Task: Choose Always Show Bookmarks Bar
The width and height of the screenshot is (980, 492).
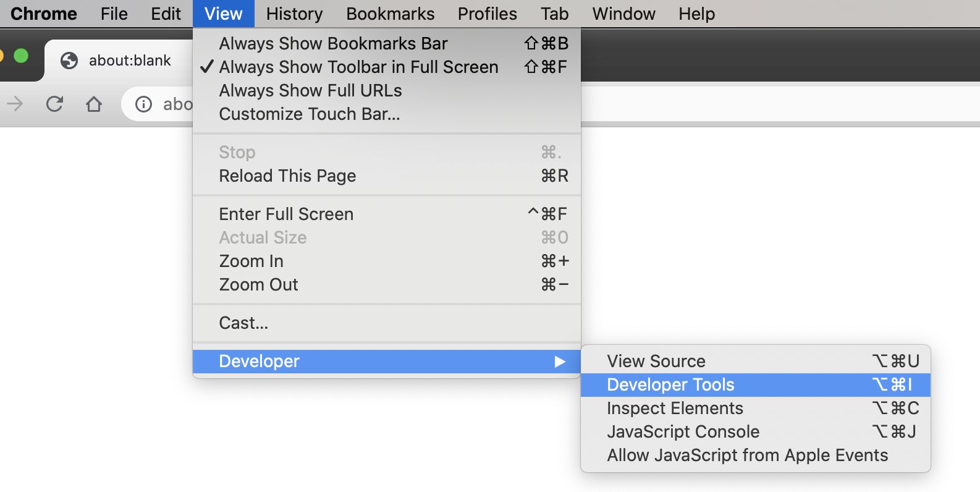Action: (x=387, y=43)
